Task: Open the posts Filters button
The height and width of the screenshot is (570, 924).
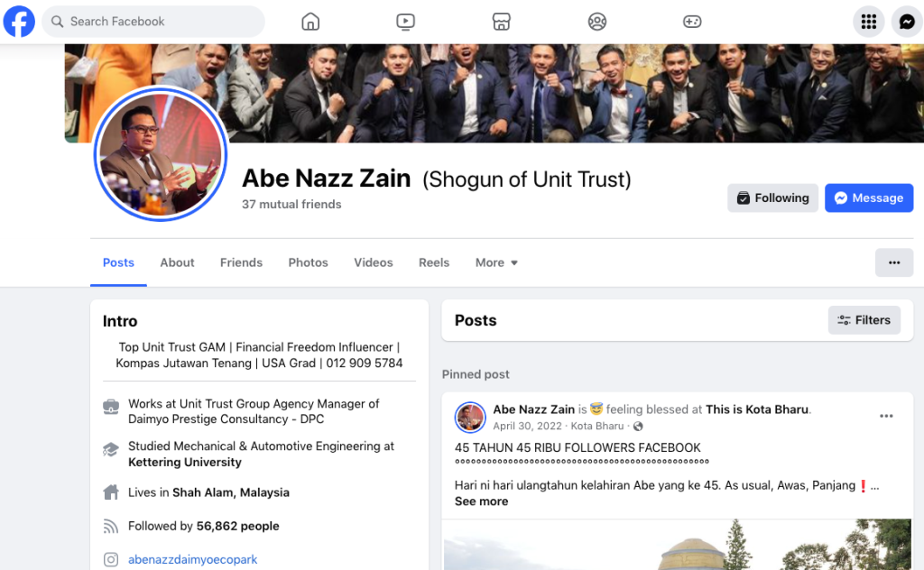Action: (864, 320)
